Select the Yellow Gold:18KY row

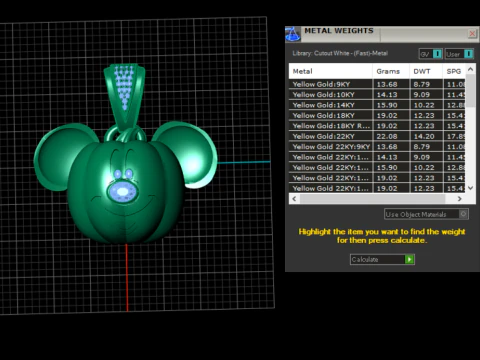[377, 115]
